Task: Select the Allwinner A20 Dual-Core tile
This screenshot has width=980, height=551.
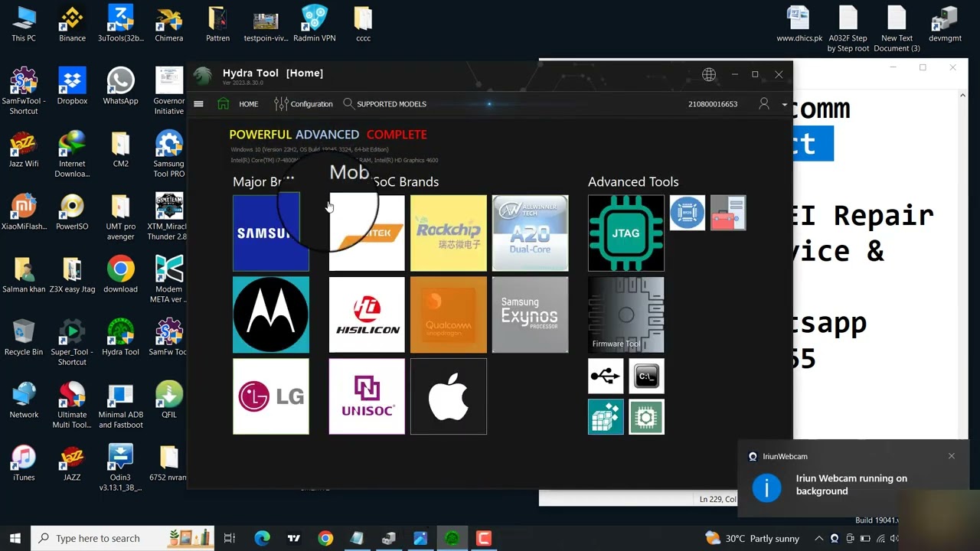Action: tap(530, 233)
